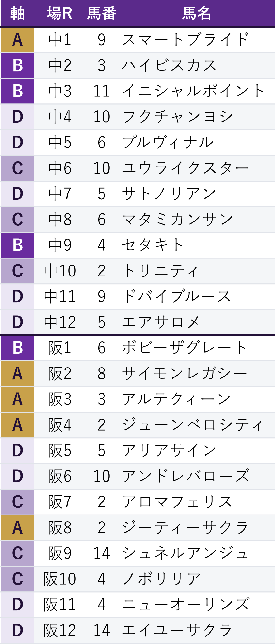Select エイユーサクラ in 阪12 row
Screen dimensions: 275x644
point(177,630)
